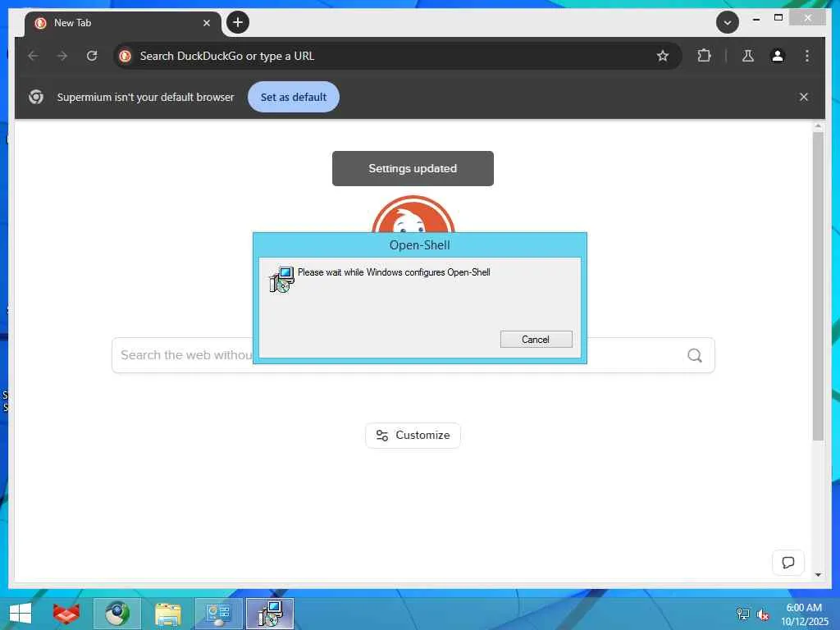The height and width of the screenshot is (630, 840).
Task: Click the Open-Shell dialog title bar
Action: pyautogui.click(x=419, y=245)
